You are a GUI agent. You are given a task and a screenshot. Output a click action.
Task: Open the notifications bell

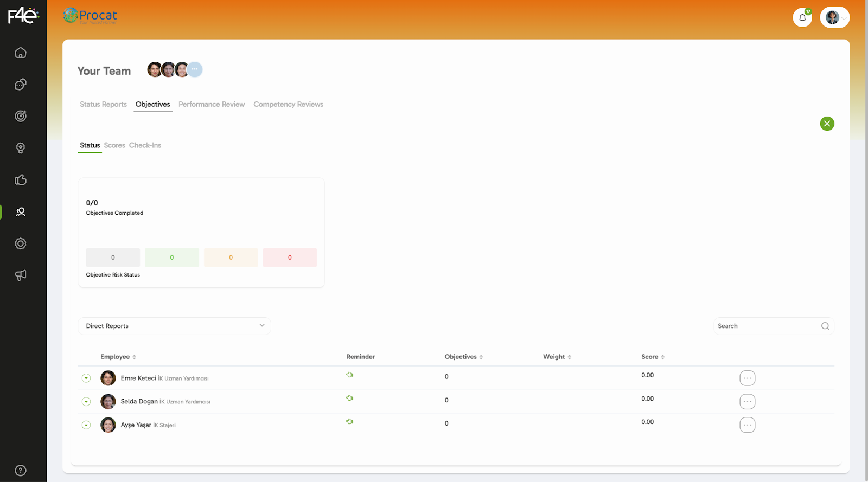pyautogui.click(x=802, y=17)
